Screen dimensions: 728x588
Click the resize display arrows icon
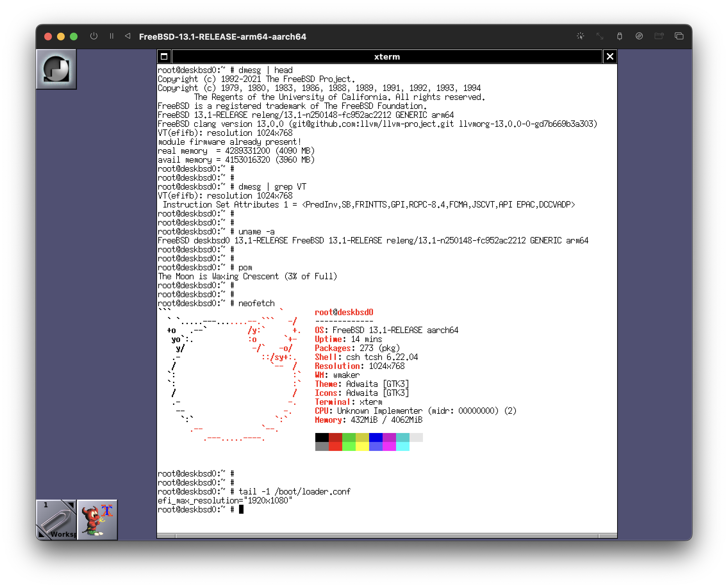pos(600,36)
